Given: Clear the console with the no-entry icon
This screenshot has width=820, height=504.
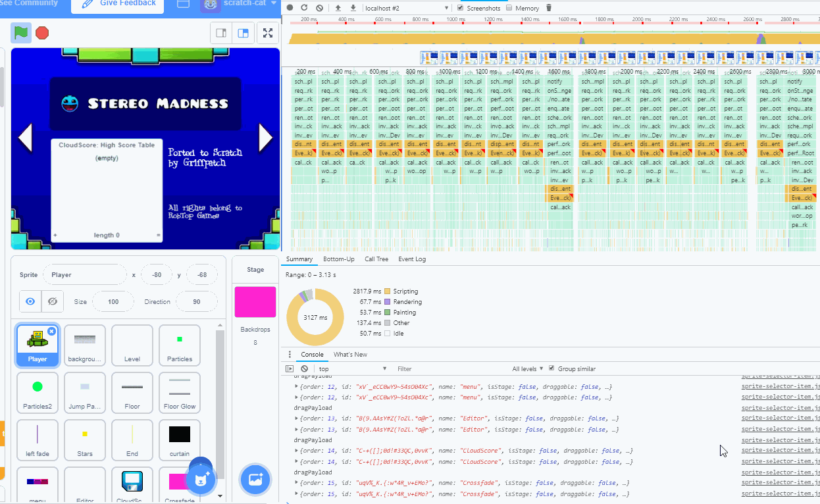Looking at the screenshot, I should click(303, 368).
